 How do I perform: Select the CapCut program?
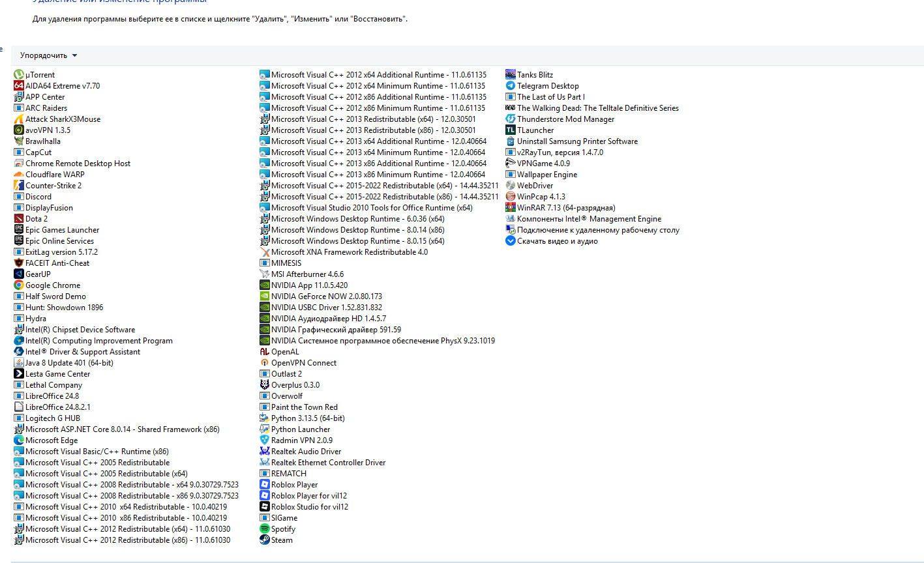(x=33, y=152)
